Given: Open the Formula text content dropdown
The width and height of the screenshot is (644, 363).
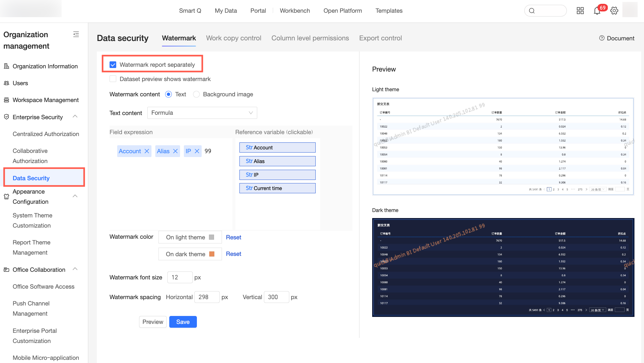Looking at the screenshot, I should (x=202, y=113).
